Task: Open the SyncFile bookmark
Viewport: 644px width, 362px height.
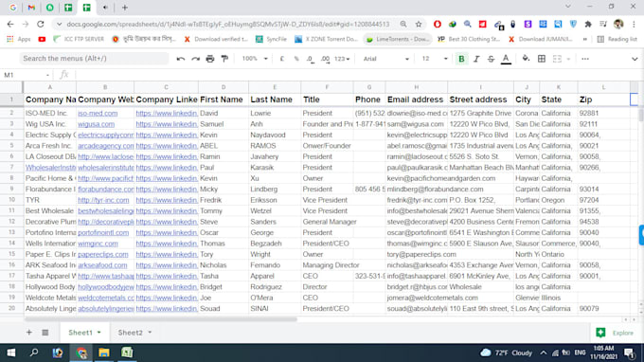Action: click(271, 39)
